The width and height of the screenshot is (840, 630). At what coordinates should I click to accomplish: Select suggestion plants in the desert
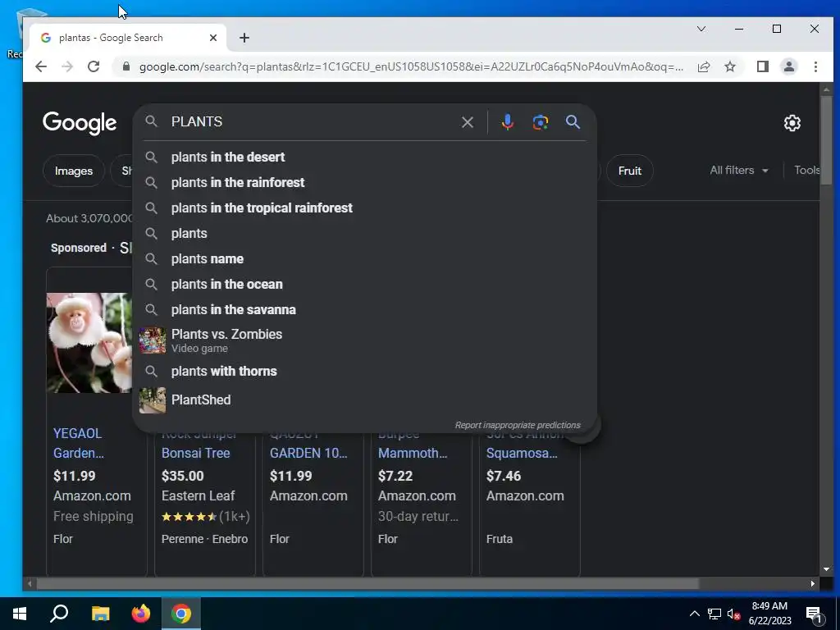pyautogui.click(x=365, y=157)
